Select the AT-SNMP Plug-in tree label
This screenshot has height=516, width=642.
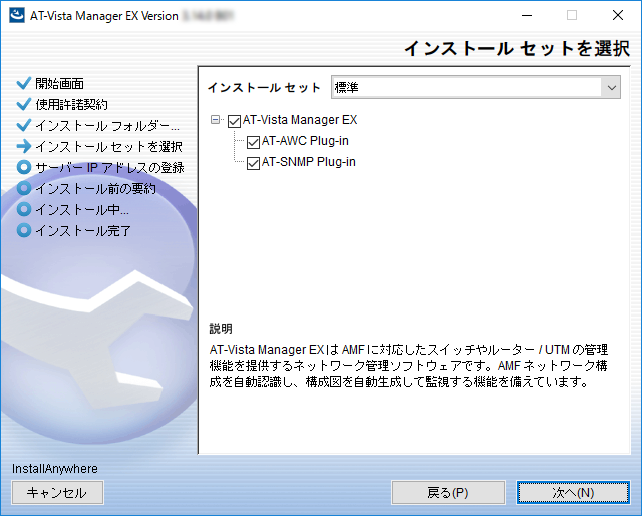[x=308, y=162]
